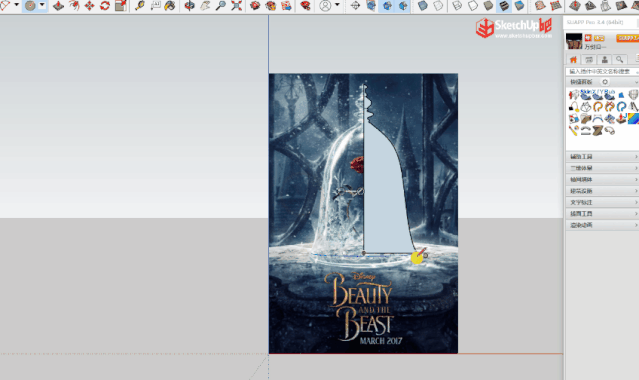Viewport: 639px width, 380px height.
Task: Select the Move tool with red arrows
Action: [89, 6]
